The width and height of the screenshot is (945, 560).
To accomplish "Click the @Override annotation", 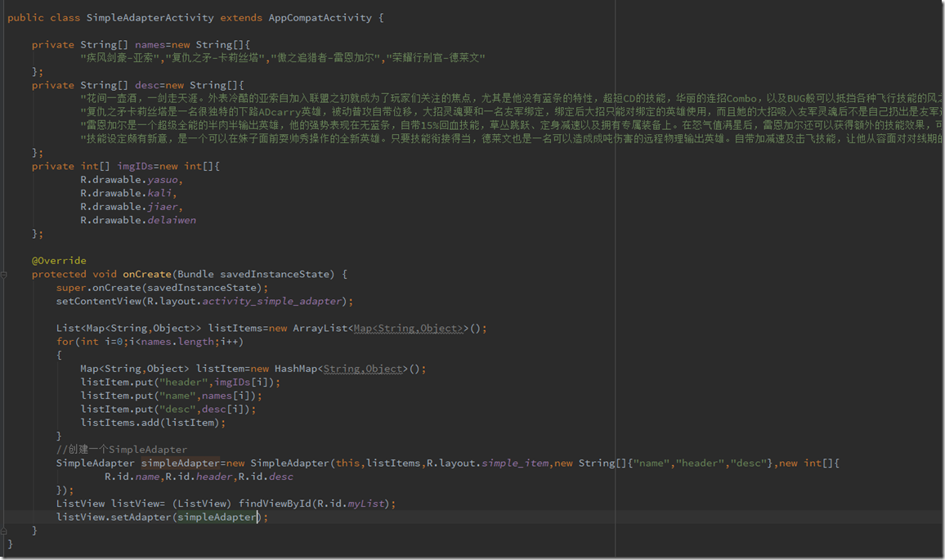I will click(x=59, y=261).
